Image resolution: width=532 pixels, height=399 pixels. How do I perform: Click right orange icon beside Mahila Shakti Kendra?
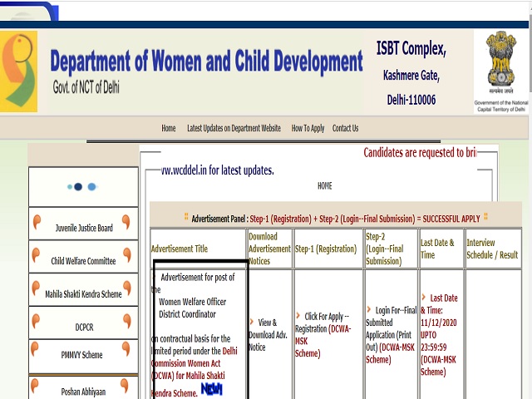(x=127, y=288)
